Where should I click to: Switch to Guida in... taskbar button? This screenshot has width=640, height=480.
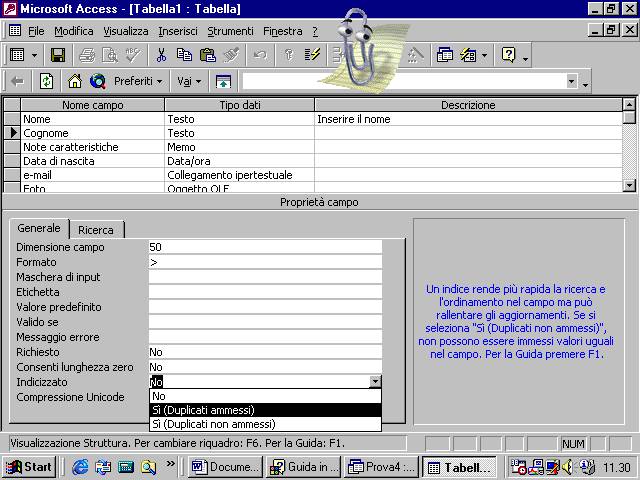coord(303,467)
